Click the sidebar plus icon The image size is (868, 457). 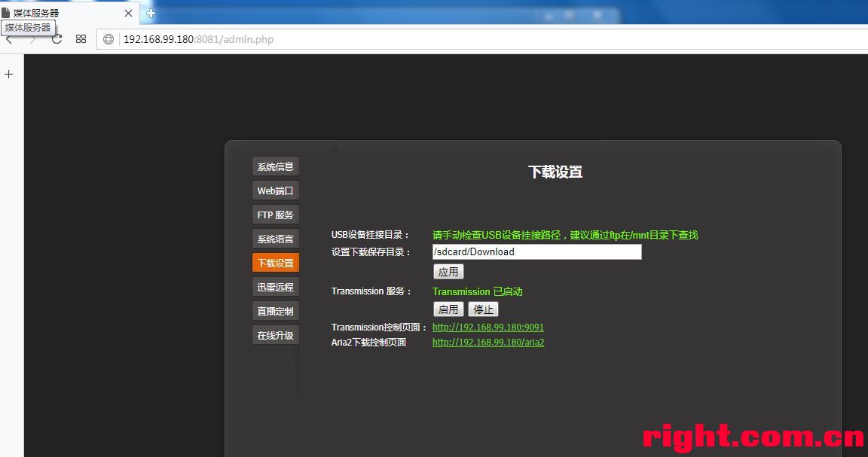click(9, 74)
